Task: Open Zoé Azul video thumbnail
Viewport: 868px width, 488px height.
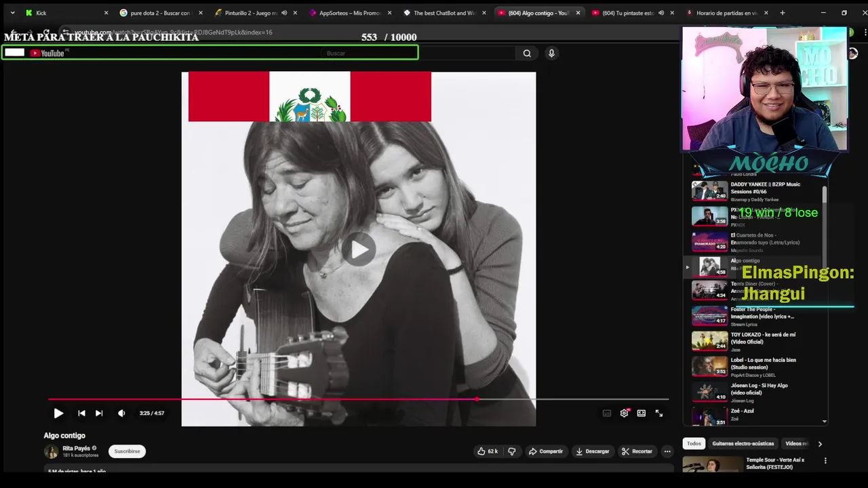Action: click(709, 416)
